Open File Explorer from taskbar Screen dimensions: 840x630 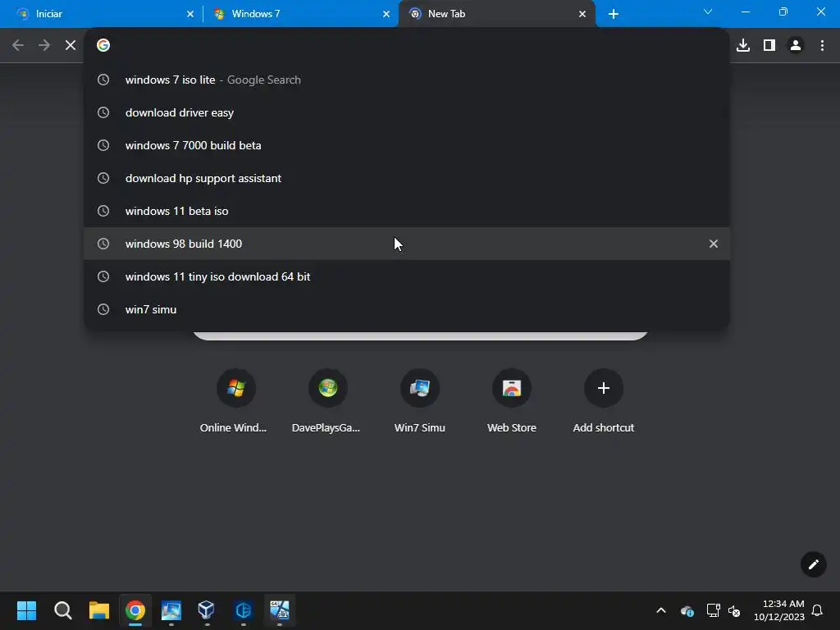coord(99,610)
